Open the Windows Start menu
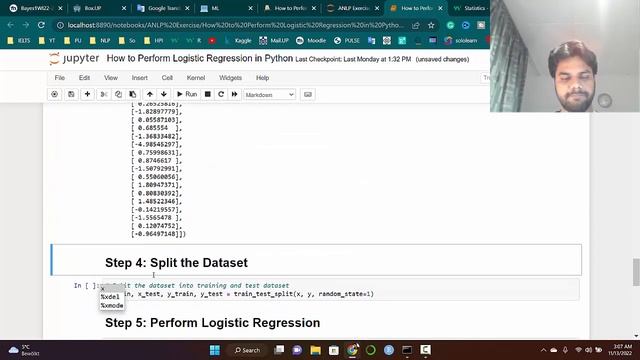The image size is (640, 360). tap(215, 350)
